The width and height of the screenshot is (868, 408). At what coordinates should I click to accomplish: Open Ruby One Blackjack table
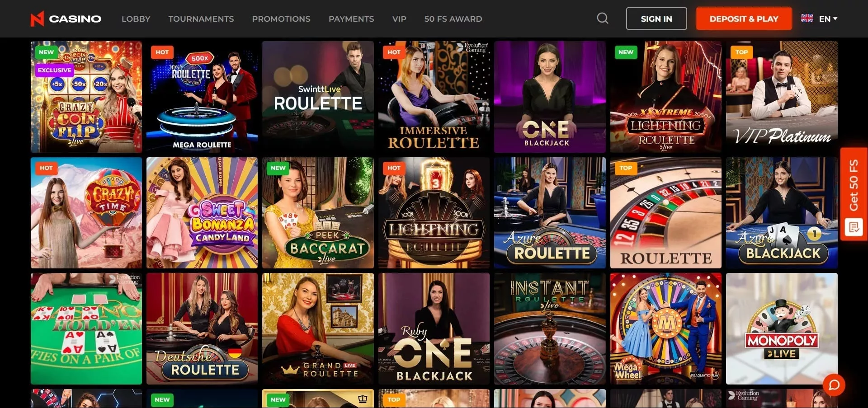pos(434,328)
